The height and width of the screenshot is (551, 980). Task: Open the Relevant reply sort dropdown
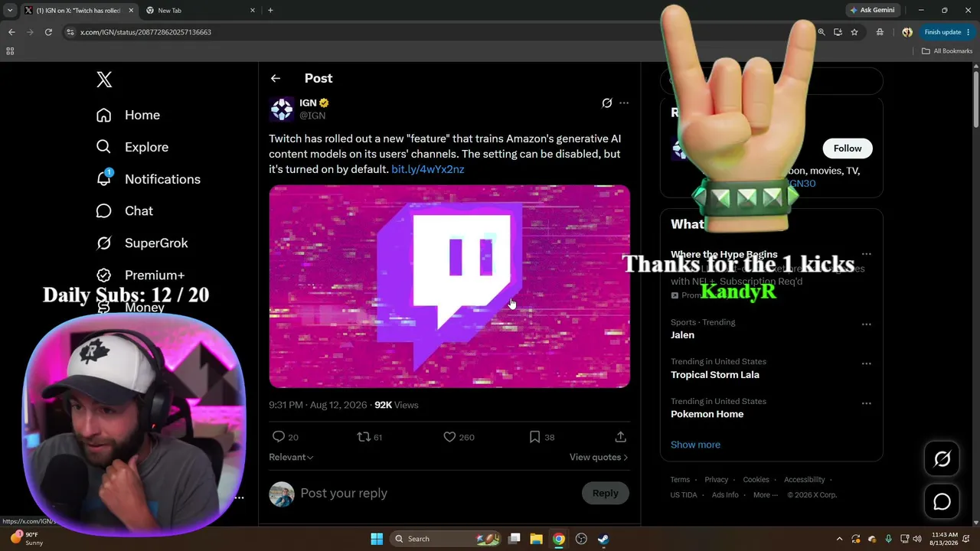coord(291,457)
